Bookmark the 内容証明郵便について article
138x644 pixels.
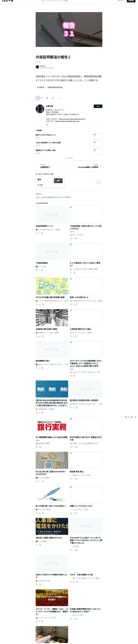pyautogui.click(x=42, y=233)
